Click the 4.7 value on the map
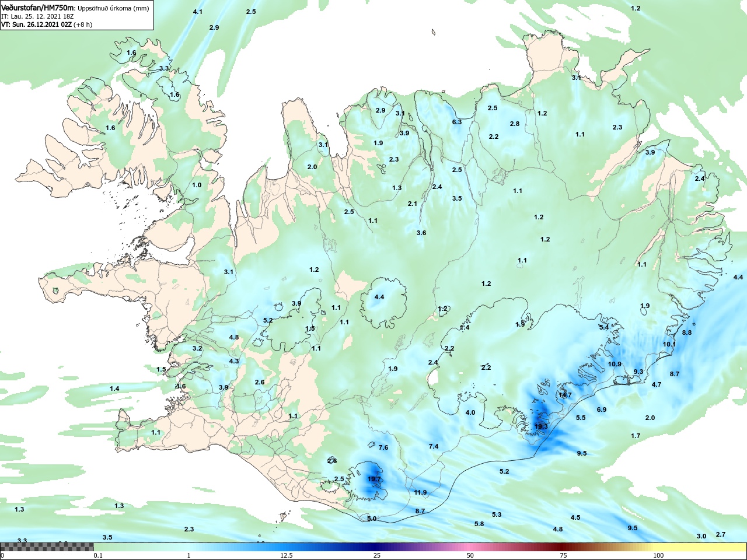This screenshot has width=747, height=560. 657,385
